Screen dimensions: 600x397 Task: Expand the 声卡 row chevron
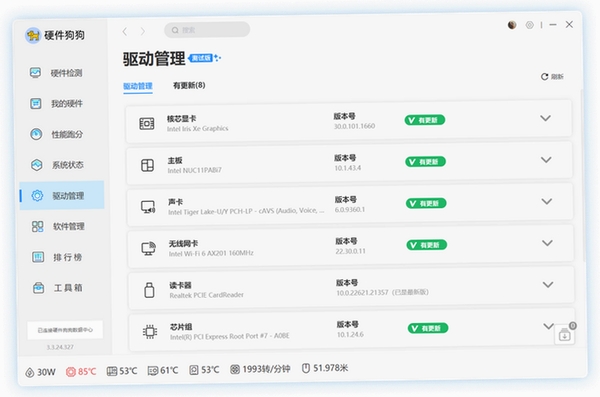coord(547,201)
